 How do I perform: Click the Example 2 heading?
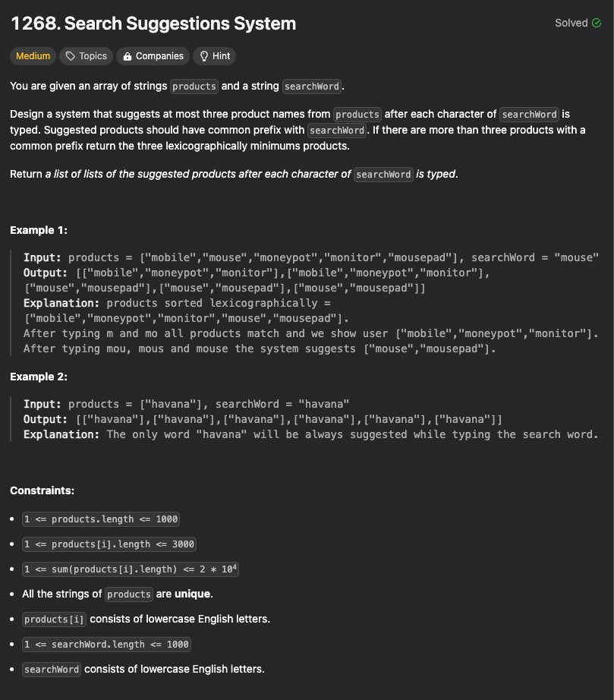point(39,377)
